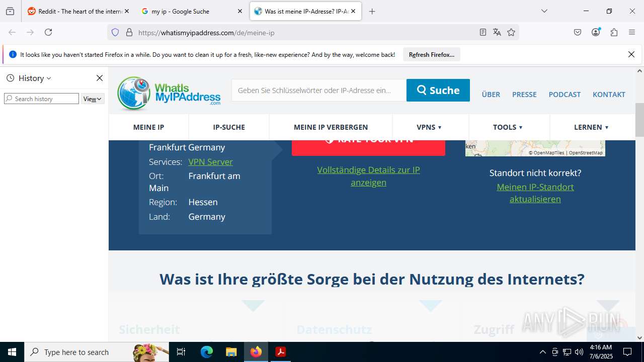Toggle reader view icon
The width and height of the screenshot is (644, 362).
click(483, 32)
